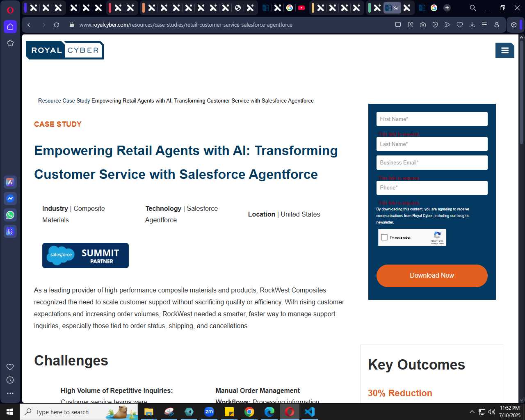Open Aria AI in sidebar
Screen dimensions: 525x420
tap(10, 182)
